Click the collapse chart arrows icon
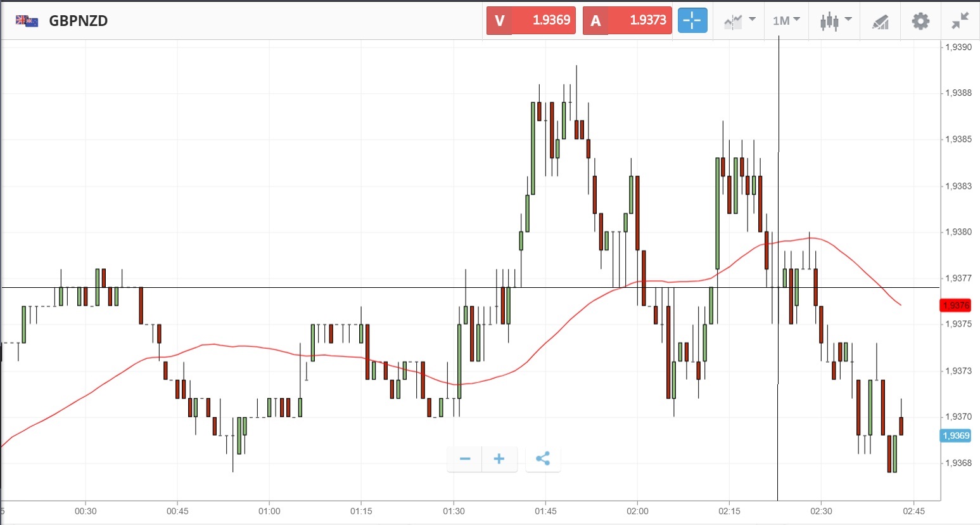Viewport: 980px width, 525px height. click(960, 21)
